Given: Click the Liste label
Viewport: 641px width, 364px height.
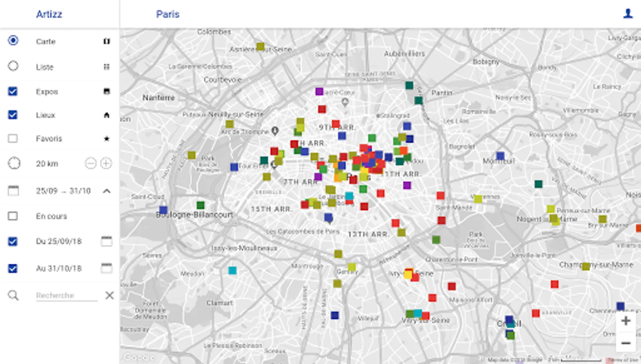Looking at the screenshot, I should tap(45, 67).
